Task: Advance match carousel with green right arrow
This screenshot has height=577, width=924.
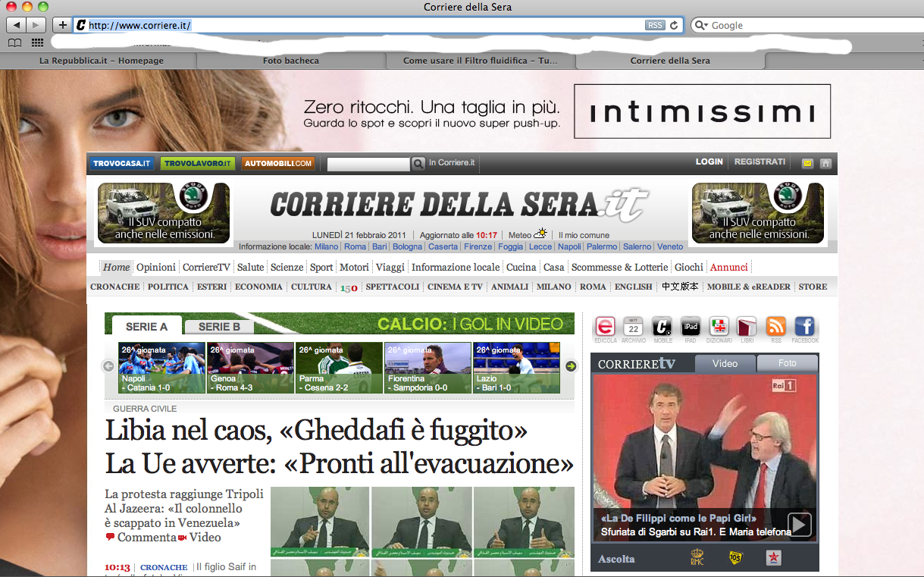Action: point(571,366)
